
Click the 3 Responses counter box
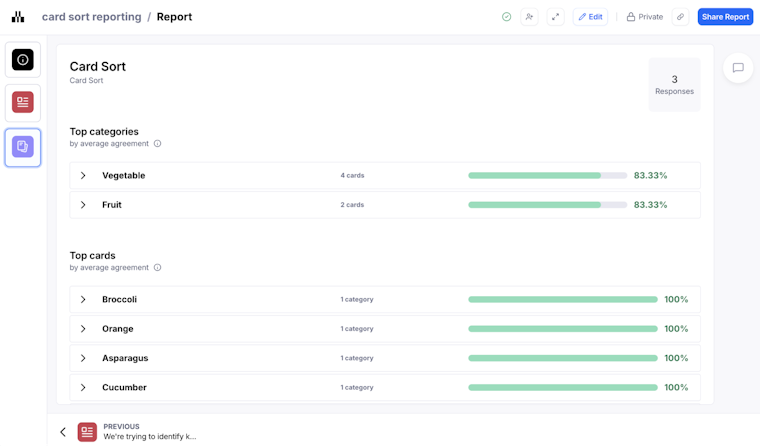(x=674, y=85)
